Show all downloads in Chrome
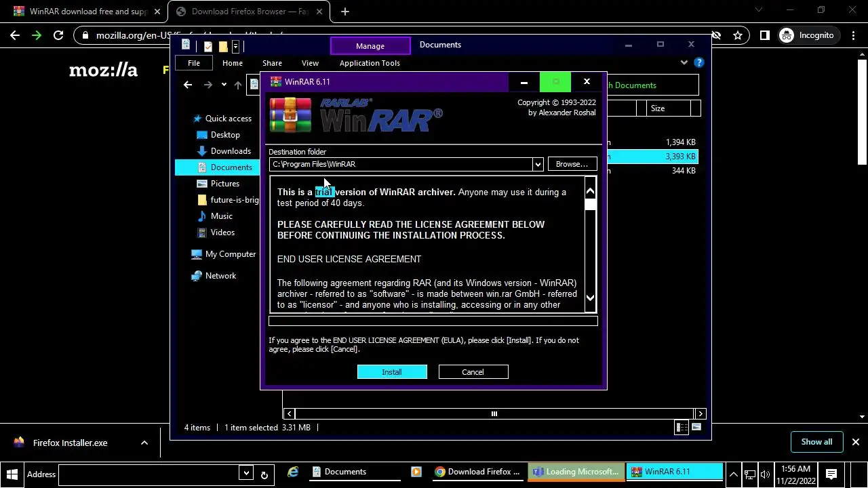Screen dimensions: 868x488 816,442
